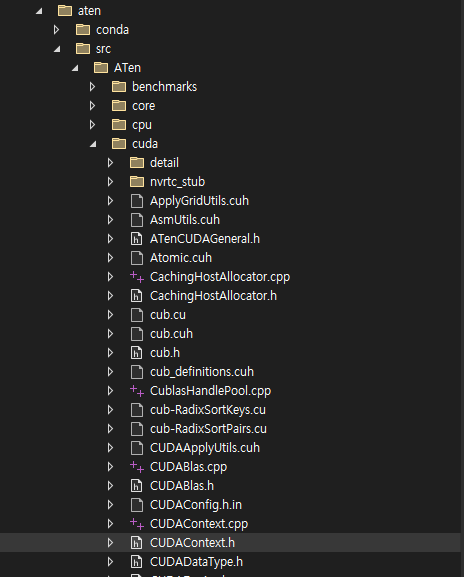Expand the benchmarks folder arrow
This screenshot has height=577, width=464.
tap(92, 87)
